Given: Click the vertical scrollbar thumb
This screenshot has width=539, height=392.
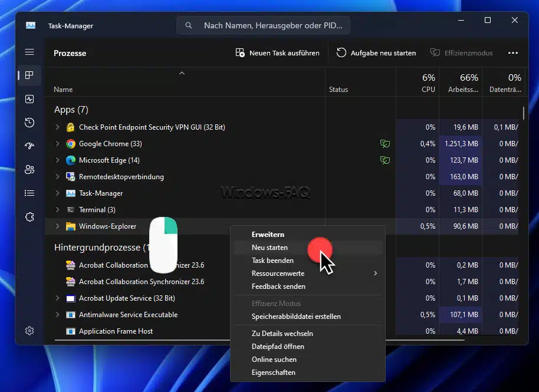Looking at the screenshot, I should (524, 113).
